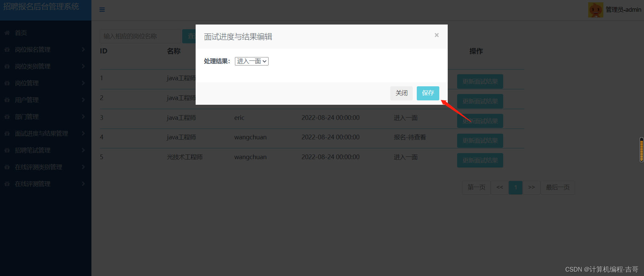Select the name eric in row 3
This screenshot has width=644, height=276.
click(x=239, y=118)
